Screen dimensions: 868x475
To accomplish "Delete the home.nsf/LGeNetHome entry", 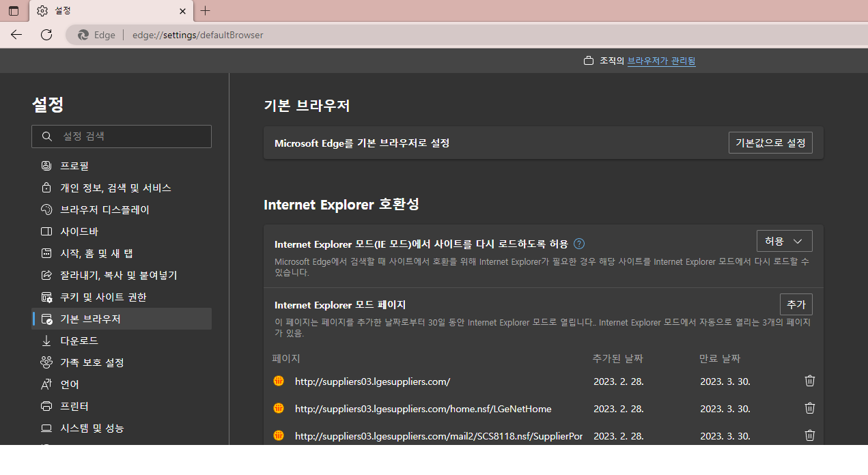I will click(x=810, y=408).
